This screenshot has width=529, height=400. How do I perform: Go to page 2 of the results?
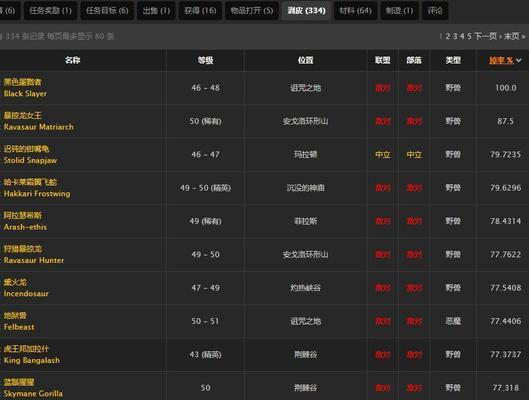point(447,36)
